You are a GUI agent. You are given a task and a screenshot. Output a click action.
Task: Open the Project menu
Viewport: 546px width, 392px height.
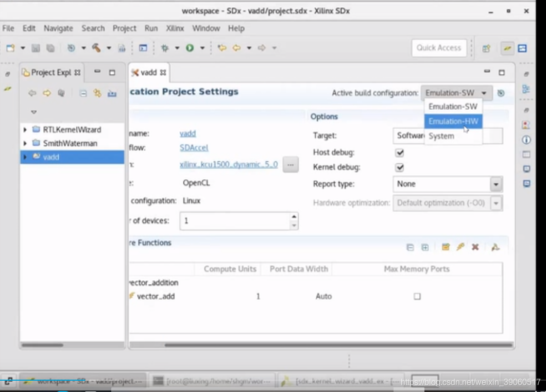tap(124, 28)
